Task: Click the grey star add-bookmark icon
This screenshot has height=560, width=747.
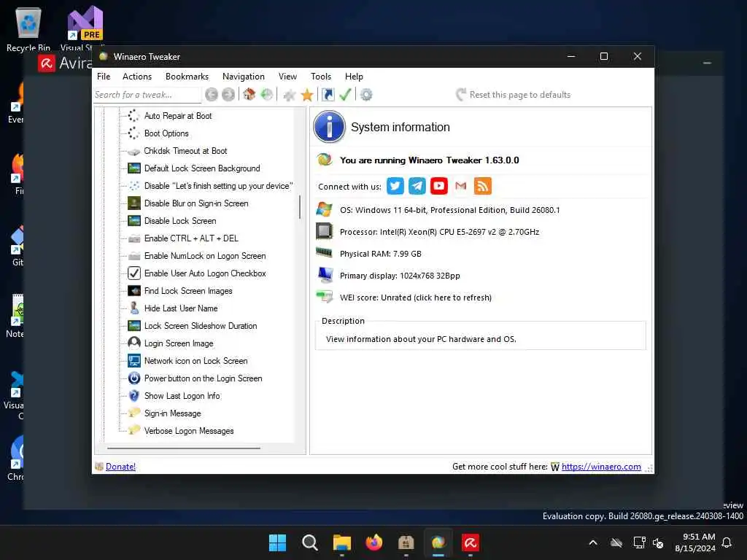Action: [289, 95]
